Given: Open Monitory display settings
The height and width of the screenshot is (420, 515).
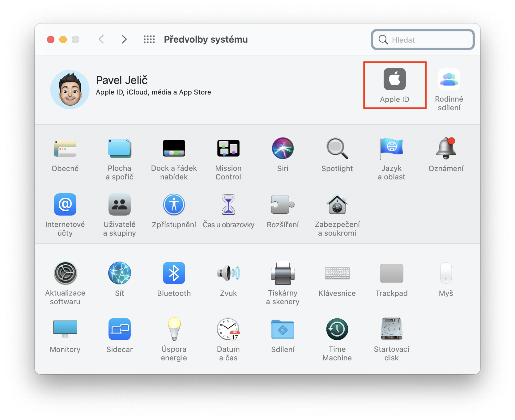Looking at the screenshot, I should 65,336.
